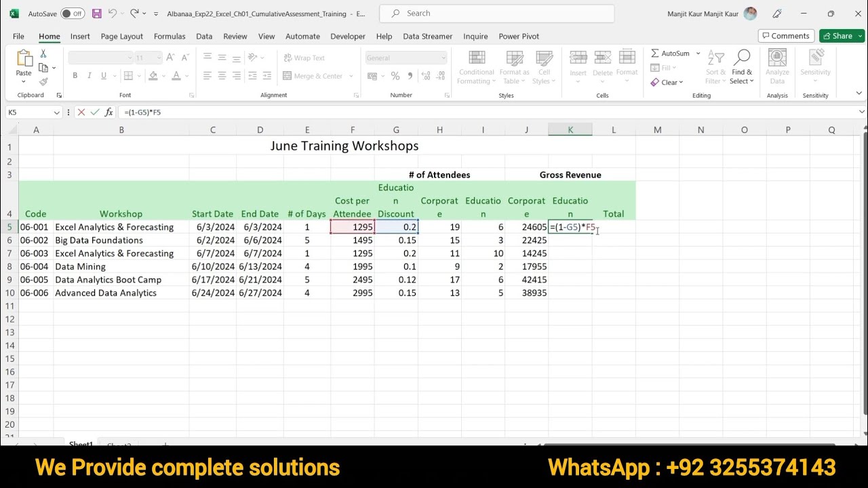Viewport: 868px width, 488px height.
Task: Click the Redo arrow icon
Action: click(x=134, y=14)
